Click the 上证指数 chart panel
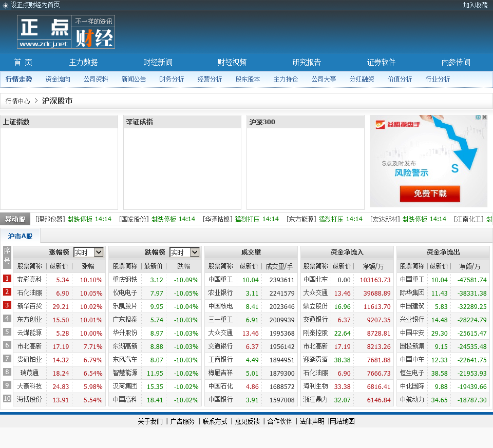The image size is (493, 448). pos(59,163)
